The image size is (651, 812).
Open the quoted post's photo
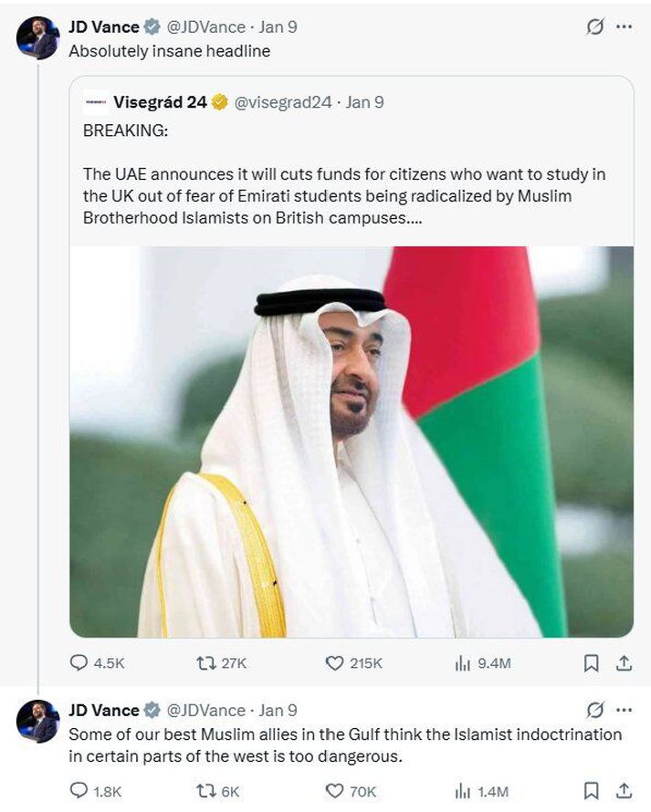click(x=352, y=442)
